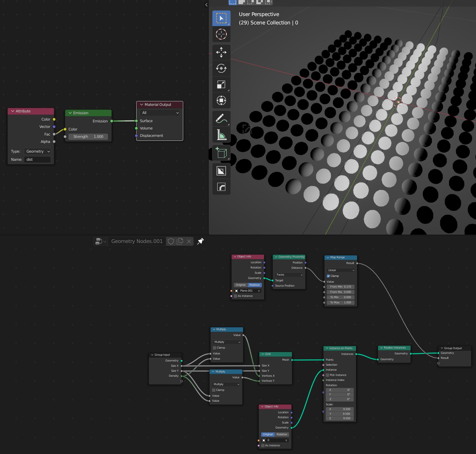Image resolution: width=476 pixels, height=454 pixels.
Task: Duplicate Geometry Nodes.001 node group
Action: (180, 241)
